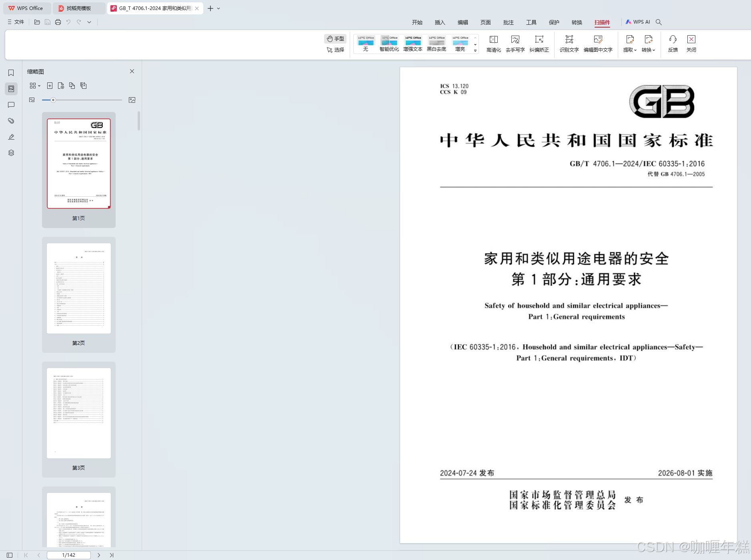Click the redo arrow icon
This screenshot has width=751, height=560.
pyautogui.click(x=79, y=22)
